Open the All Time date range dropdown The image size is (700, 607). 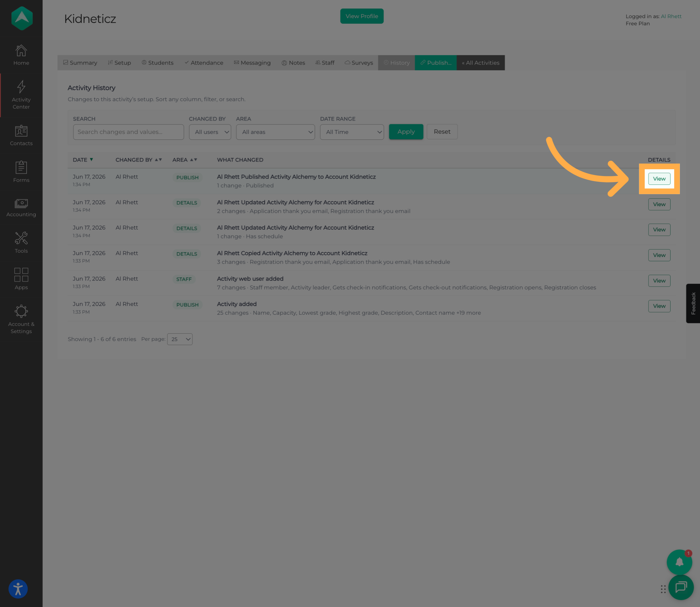[x=352, y=132]
